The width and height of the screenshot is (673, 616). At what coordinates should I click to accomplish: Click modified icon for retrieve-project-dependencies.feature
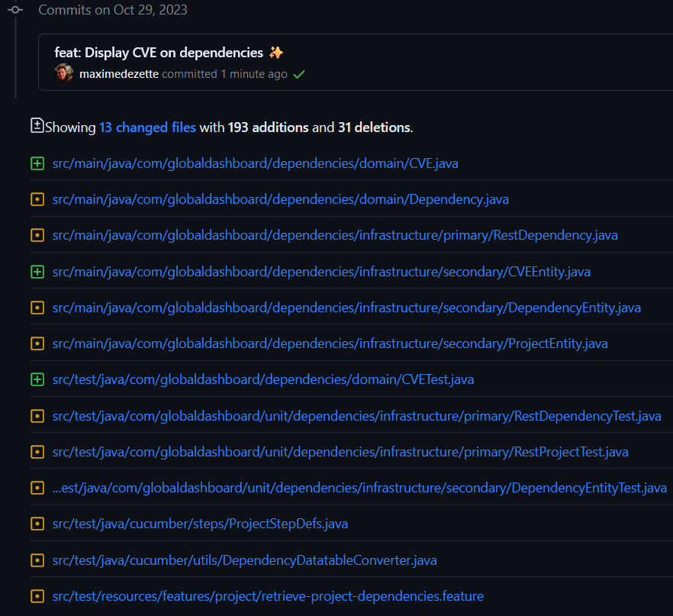(37, 596)
